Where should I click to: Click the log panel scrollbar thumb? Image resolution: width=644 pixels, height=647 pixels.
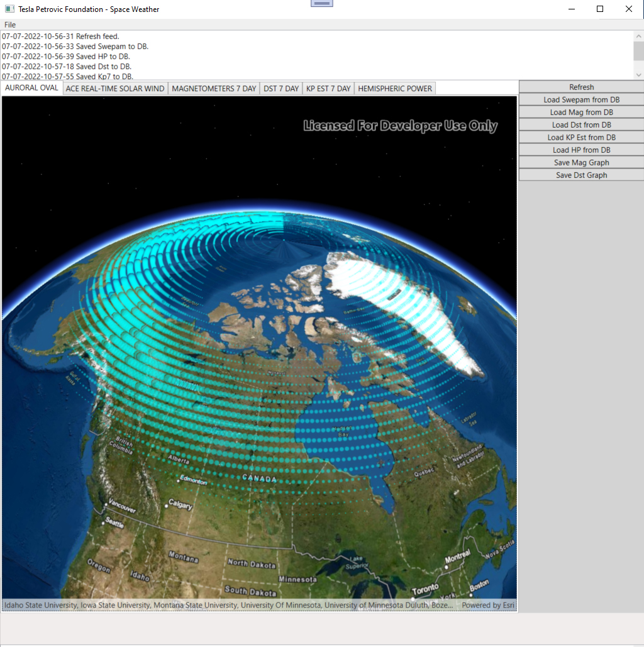pos(638,51)
